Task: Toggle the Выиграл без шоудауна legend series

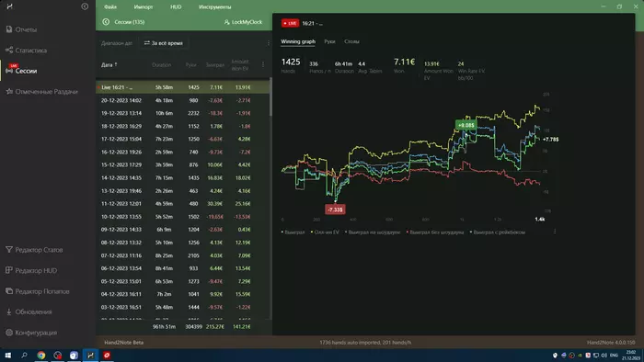Action: (x=435, y=232)
